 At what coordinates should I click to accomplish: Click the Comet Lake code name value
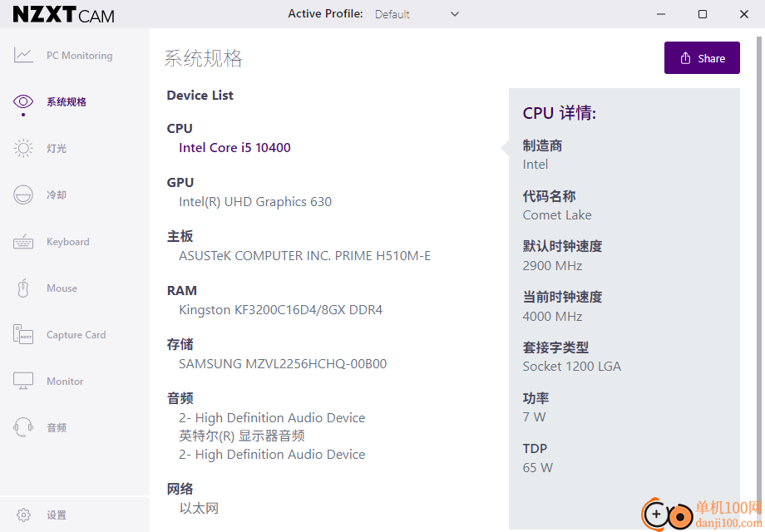click(x=557, y=215)
